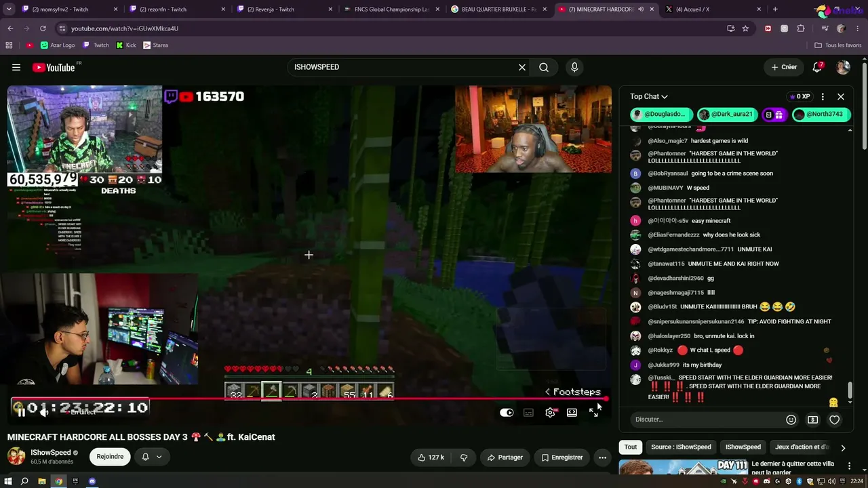
Task: Select the Tout filter chip
Action: (x=631, y=447)
